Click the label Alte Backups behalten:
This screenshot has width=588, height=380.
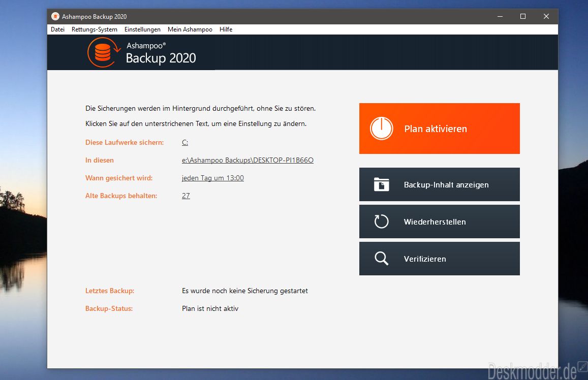(x=121, y=196)
